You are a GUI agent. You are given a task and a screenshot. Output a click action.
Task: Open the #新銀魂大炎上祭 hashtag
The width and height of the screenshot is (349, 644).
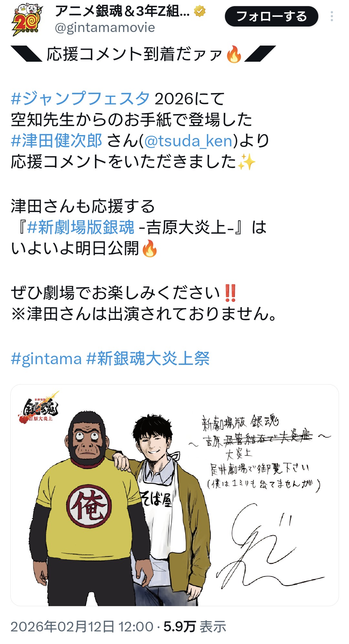point(148,359)
